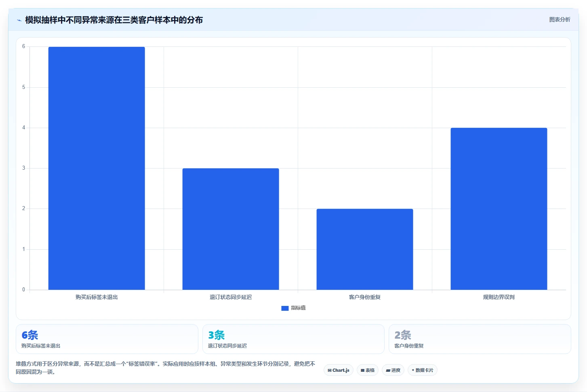
Task: Toggle the 指标值 legend entry
Action: tap(294, 308)
